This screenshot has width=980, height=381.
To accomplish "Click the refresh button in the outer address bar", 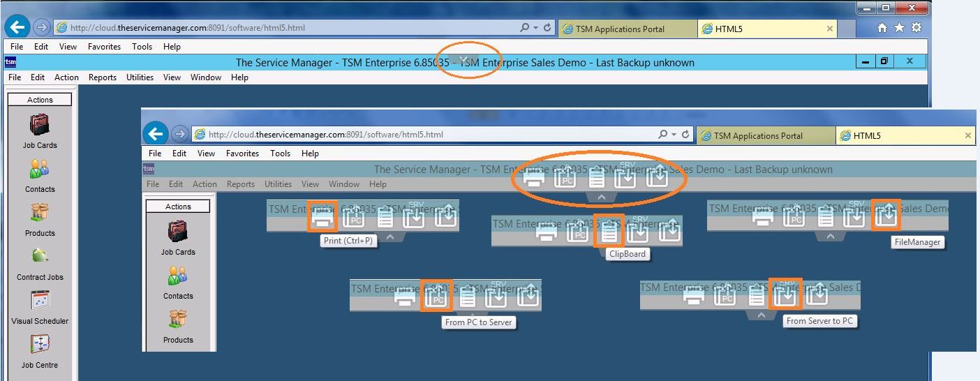I will point(548,28).
